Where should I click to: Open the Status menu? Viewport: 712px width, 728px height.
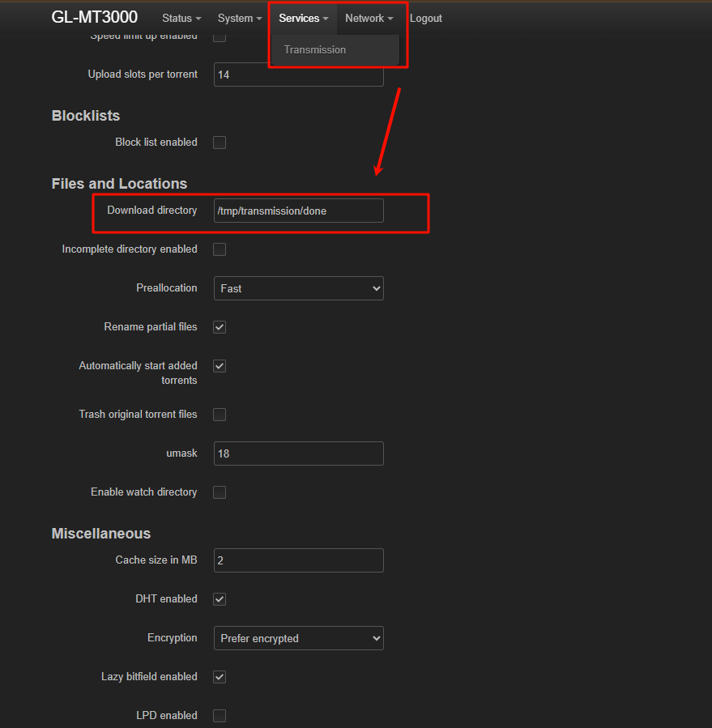pyautogui.click(x=181, y=18)
